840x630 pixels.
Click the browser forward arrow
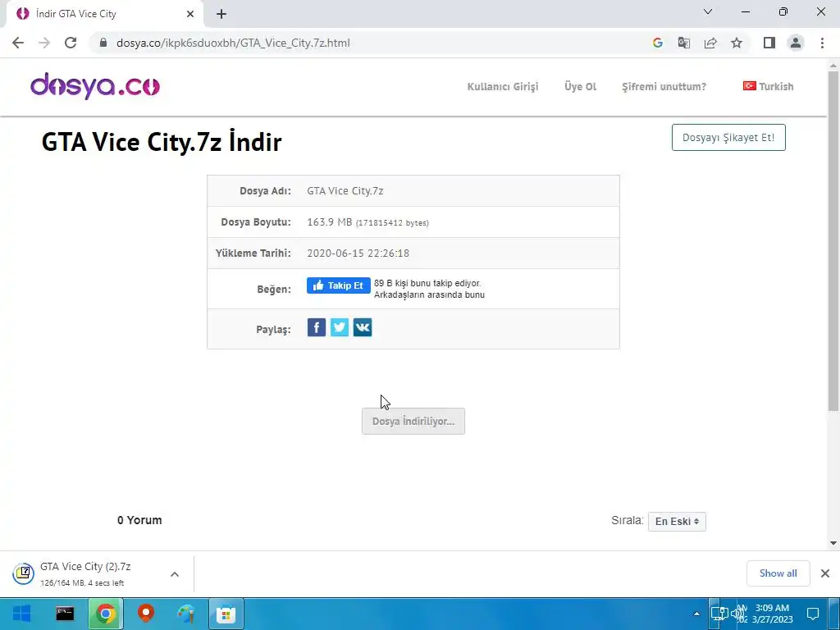44,43
